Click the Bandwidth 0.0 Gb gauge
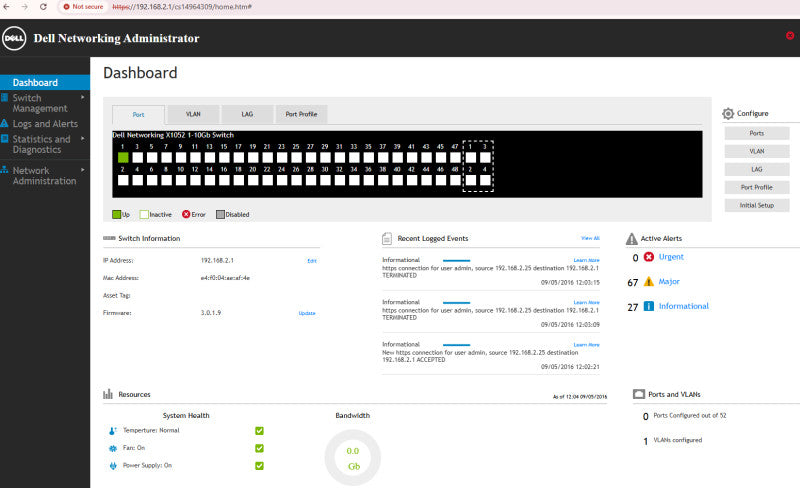This screenshot has height=488, width=800. (353, 458)
